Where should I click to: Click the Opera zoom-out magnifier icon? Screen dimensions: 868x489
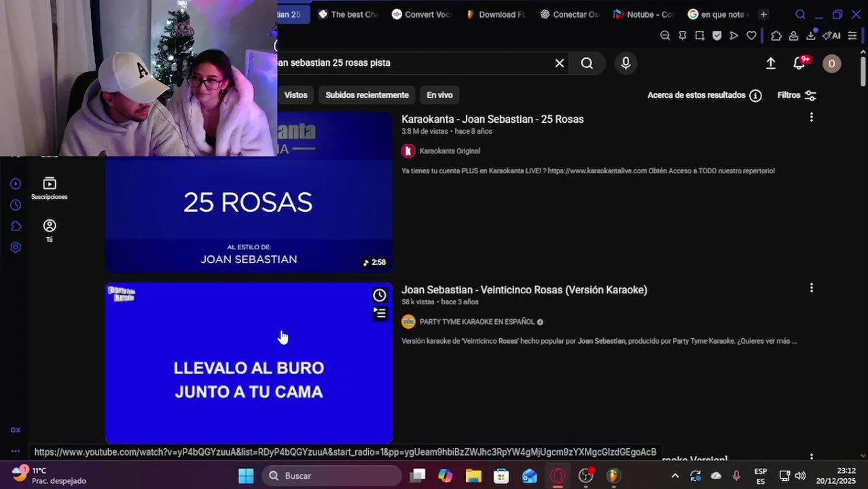coord(665,36)
